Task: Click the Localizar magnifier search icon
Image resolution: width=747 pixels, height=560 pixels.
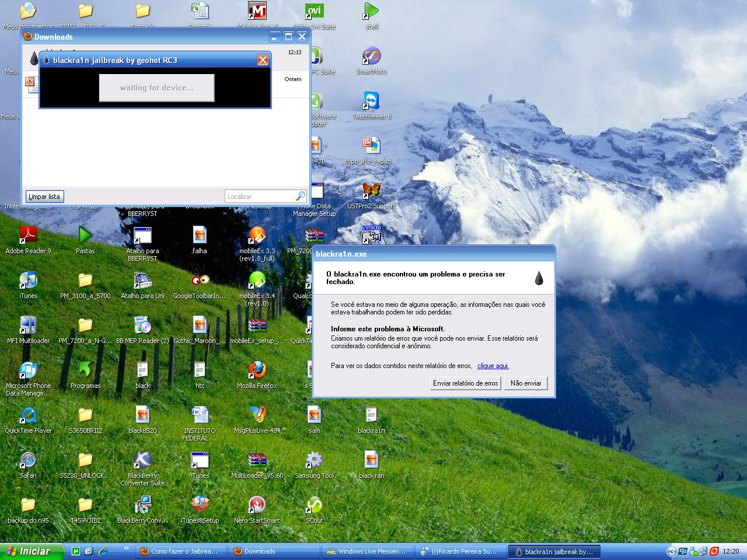Action: click(301, 197)
